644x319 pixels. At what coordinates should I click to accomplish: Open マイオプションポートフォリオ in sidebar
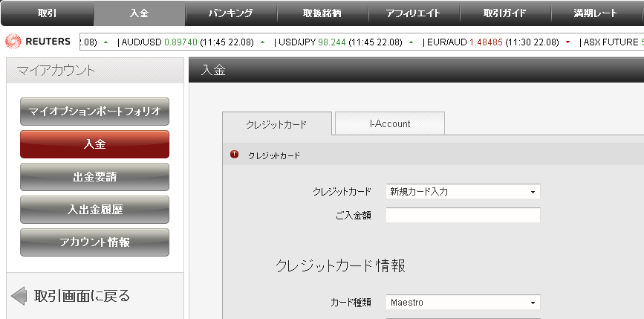click(94, 112)
